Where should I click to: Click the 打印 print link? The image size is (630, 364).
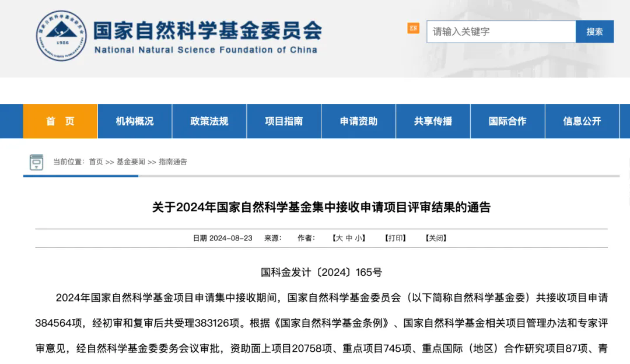pyautogui.click(x=395, y=238)
